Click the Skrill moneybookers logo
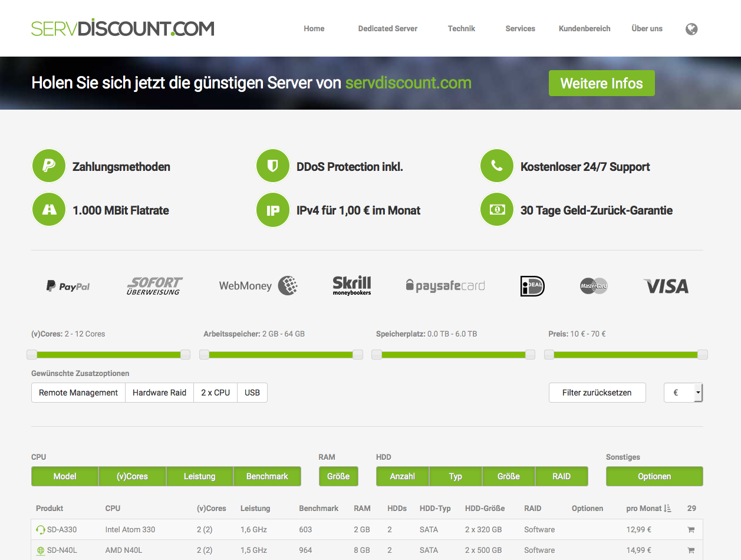The width and height of the screenshot is (741, 560). pos(352,285)
